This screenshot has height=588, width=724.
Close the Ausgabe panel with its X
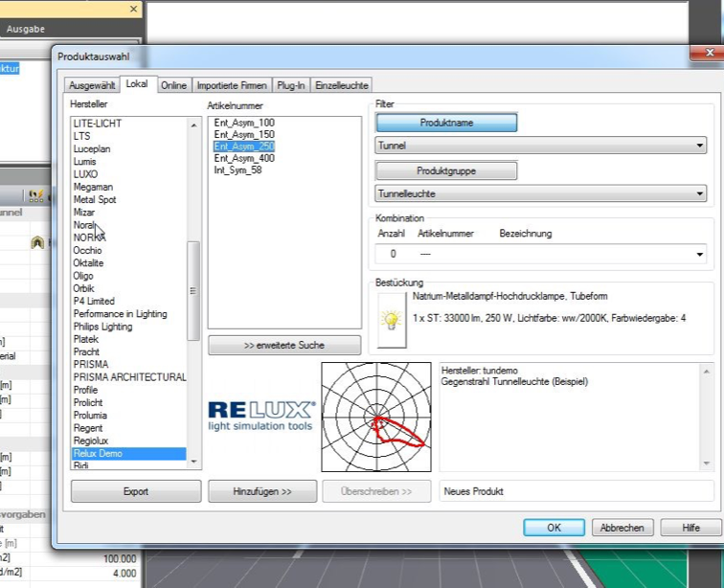pos(133,9)
